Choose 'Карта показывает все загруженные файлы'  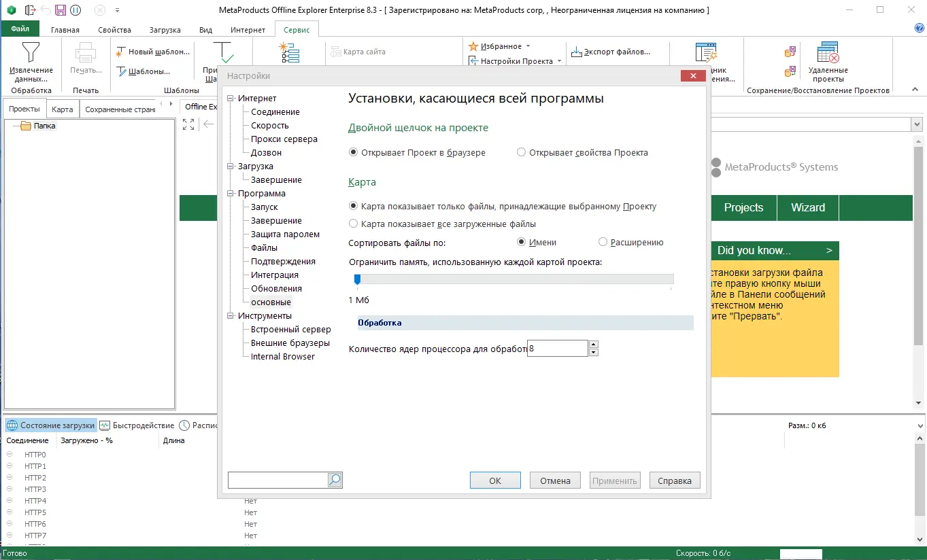tap(353, 224)
